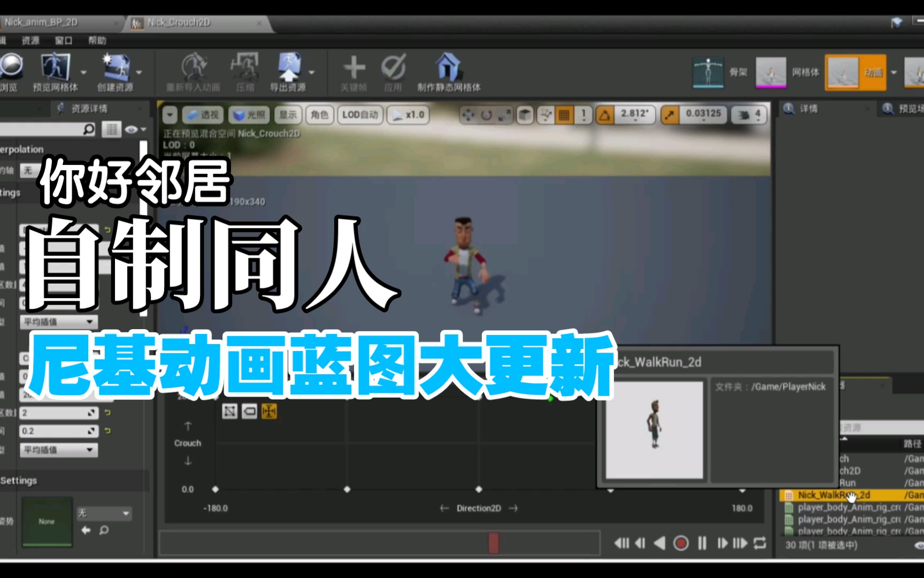Open the scale snap value 0.03125 dropdown

(704, 115)
